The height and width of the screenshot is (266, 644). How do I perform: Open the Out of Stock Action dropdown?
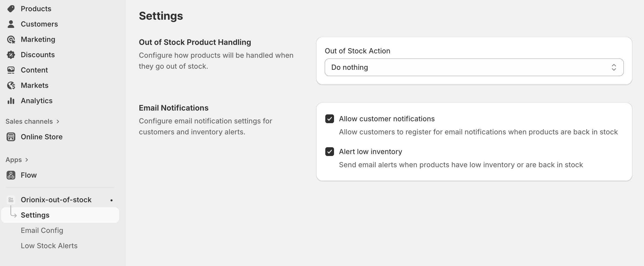[x=474, y=67]
